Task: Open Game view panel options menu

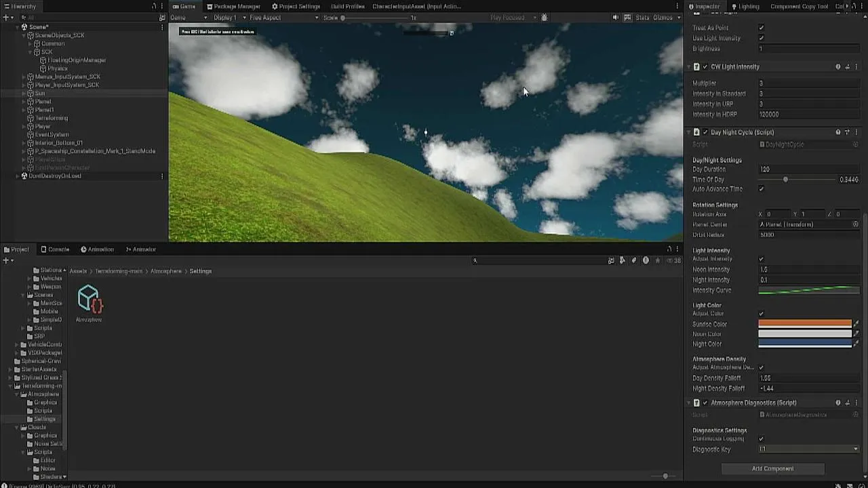Action: point(677,6)
